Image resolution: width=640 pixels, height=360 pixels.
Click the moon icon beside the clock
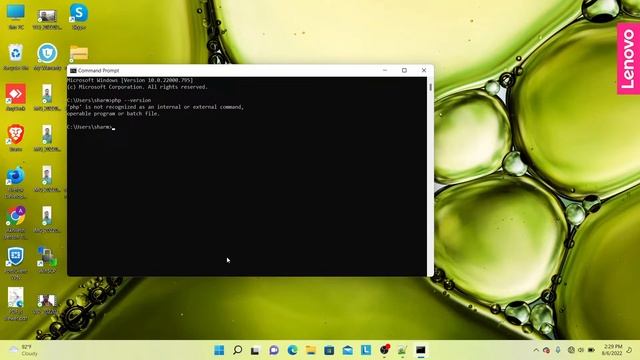tap(629, 350)
